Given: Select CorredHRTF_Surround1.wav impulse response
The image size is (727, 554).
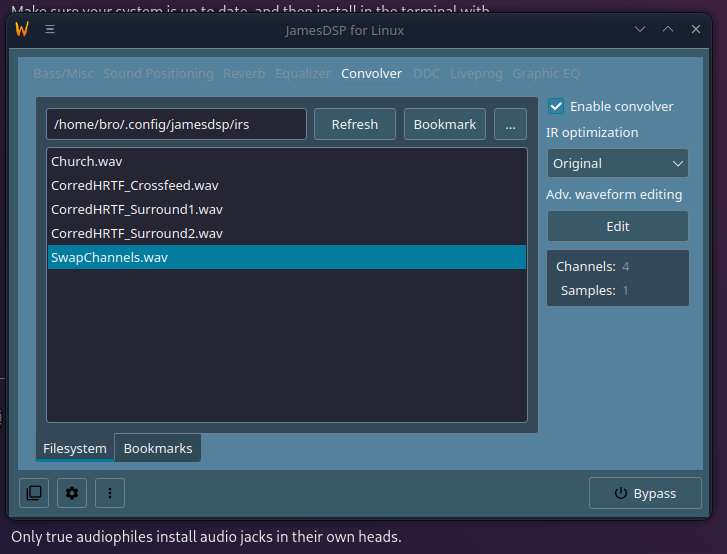Looking at the screenshot, I should (x=137, y=209).
